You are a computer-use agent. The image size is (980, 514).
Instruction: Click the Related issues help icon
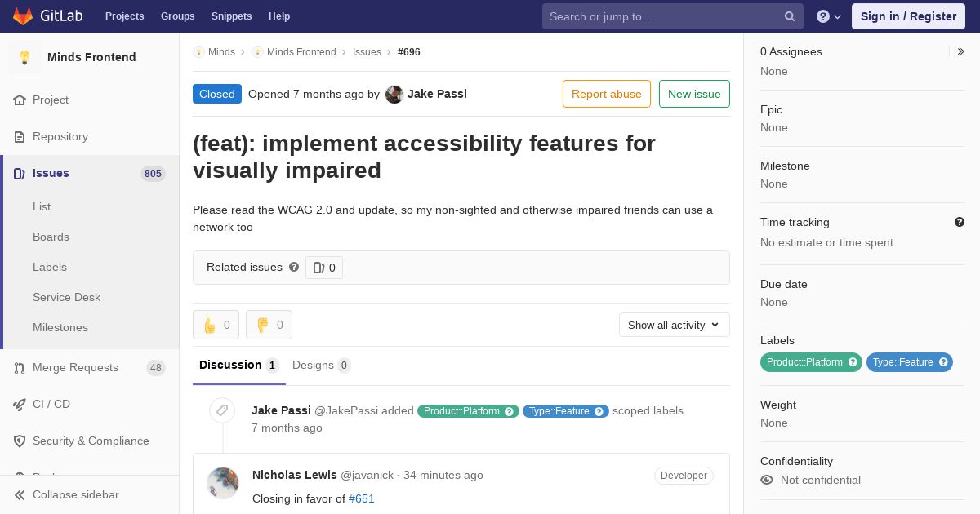coord(294,267)
